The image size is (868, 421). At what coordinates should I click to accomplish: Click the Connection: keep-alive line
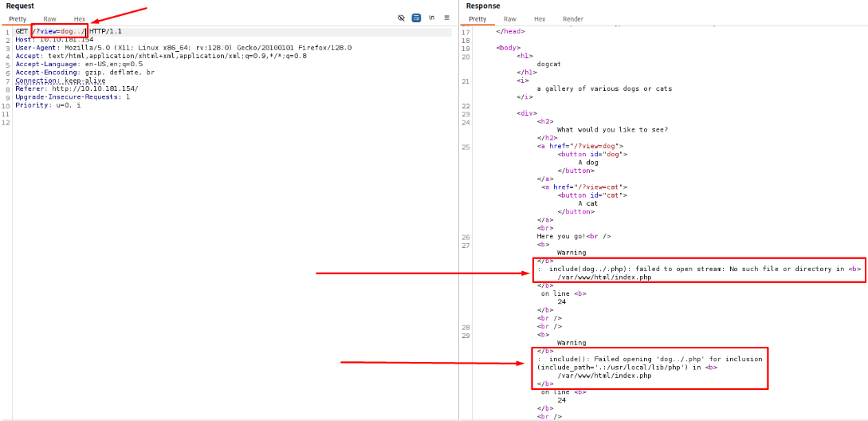(x=61, y=81)
